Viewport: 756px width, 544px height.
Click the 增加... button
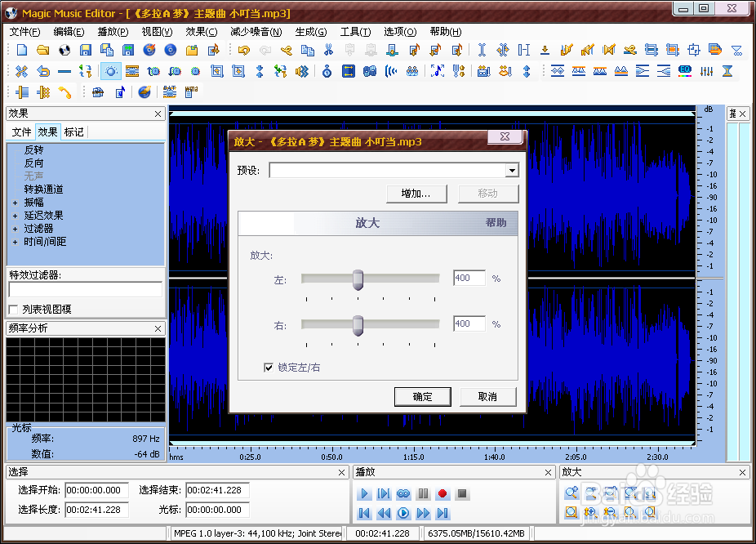(x=416, y=194)
